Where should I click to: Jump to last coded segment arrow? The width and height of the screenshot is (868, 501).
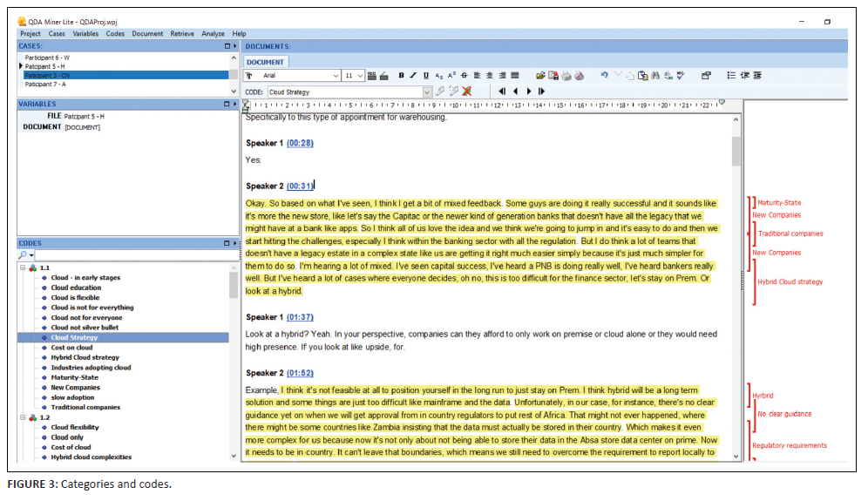tap(541, 91)
